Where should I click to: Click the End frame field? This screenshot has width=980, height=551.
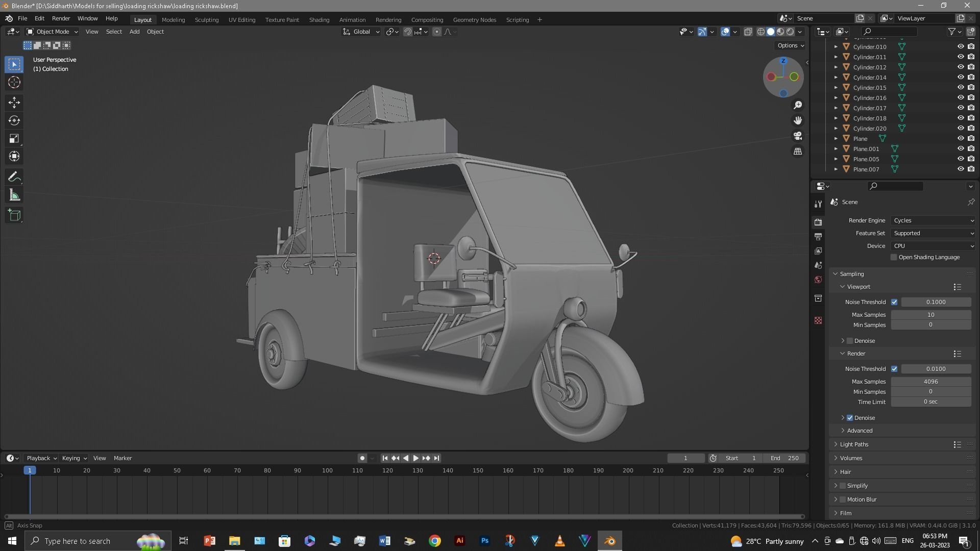785,458
